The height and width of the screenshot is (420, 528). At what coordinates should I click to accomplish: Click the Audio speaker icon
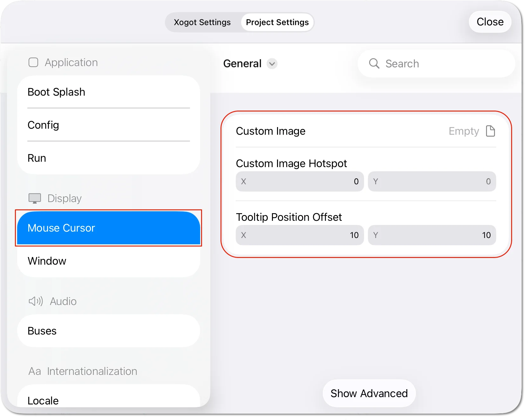36,301
